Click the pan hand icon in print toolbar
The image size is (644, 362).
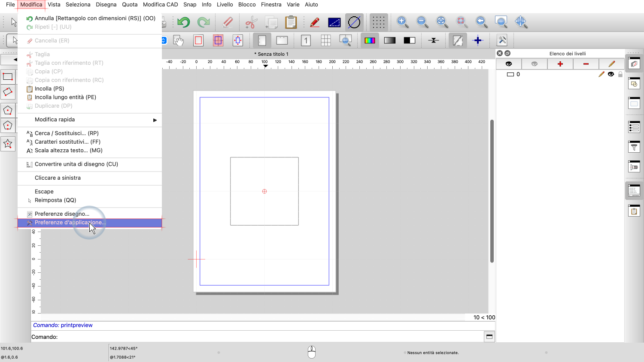point(178,41)
